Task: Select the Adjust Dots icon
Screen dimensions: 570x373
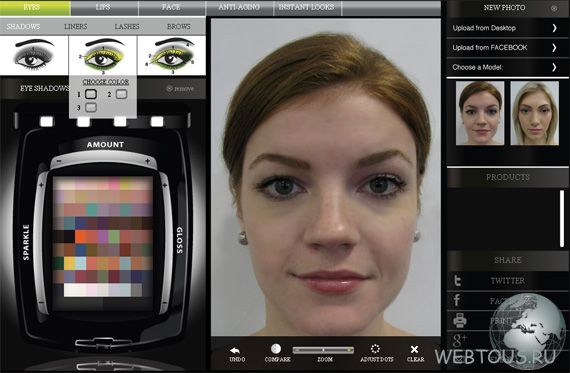Action: (375, 349)
